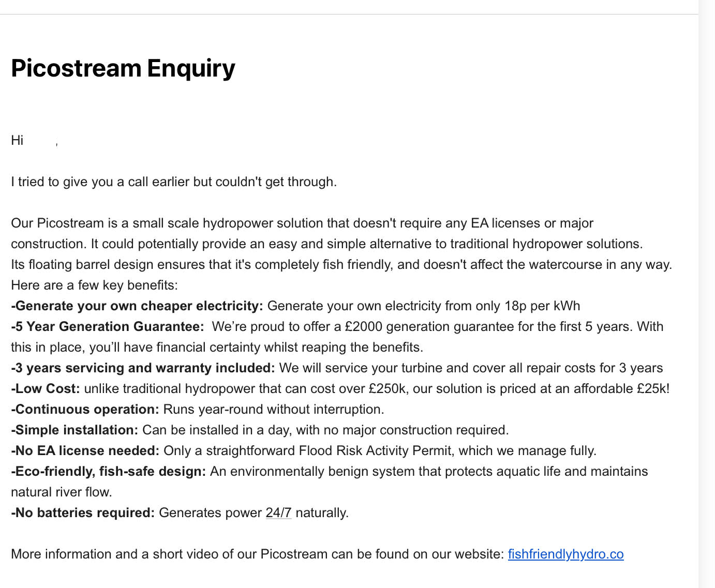Screen dimensions: 715x588
Task: Click the "Here are a few key benefits" line
Action: 94,285
